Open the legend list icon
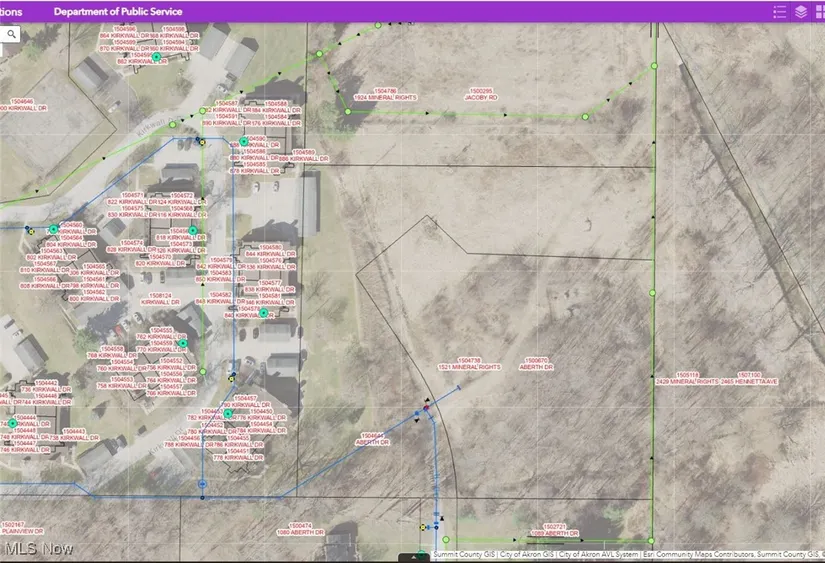The image size is (825, 563). 780,12
